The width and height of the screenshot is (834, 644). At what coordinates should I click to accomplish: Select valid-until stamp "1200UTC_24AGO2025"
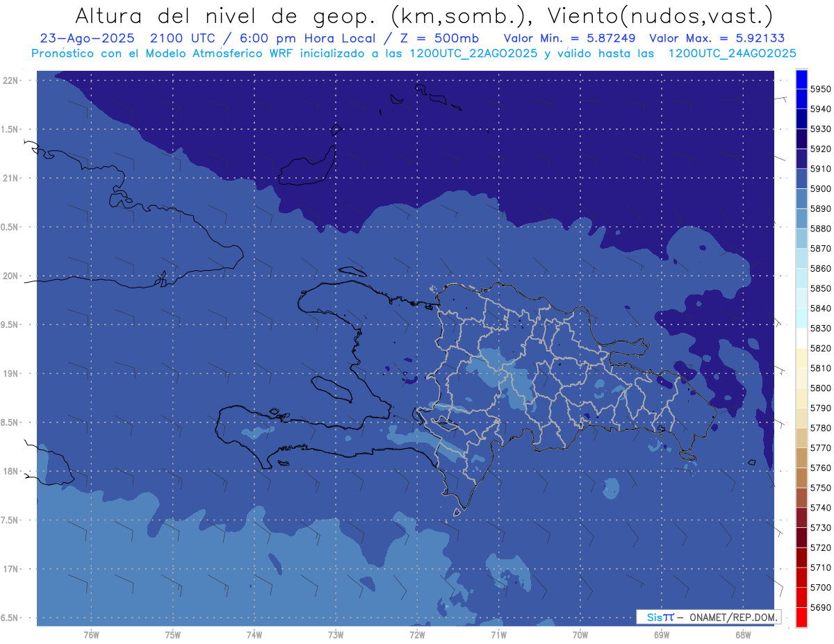(x=732, y=53)
